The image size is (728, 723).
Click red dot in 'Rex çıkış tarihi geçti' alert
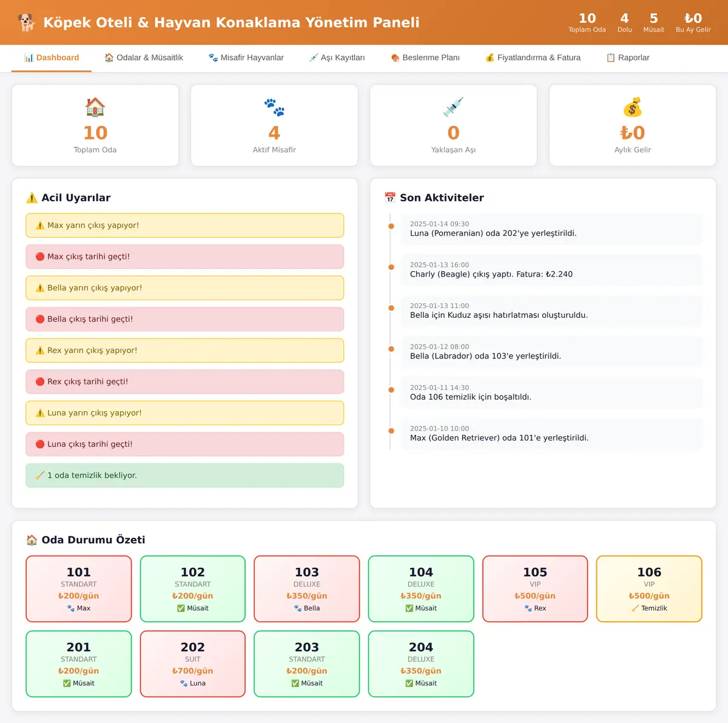40,382
